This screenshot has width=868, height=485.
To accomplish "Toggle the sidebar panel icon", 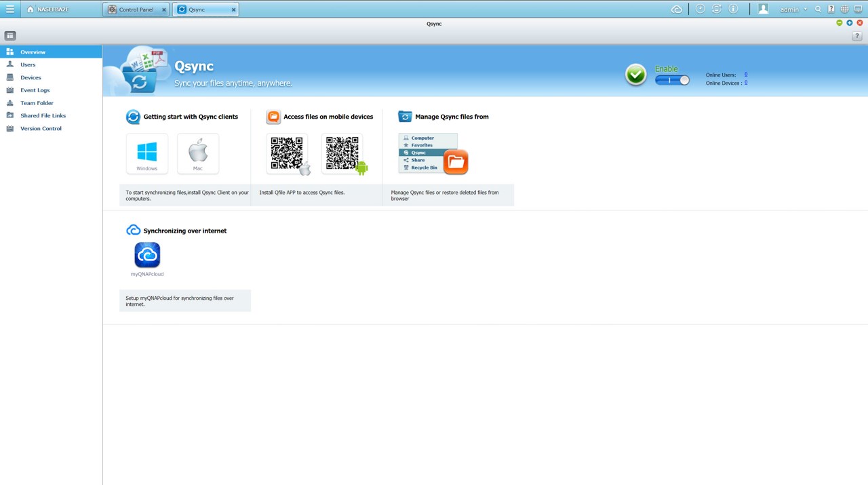I will click(x=10, y=35).
